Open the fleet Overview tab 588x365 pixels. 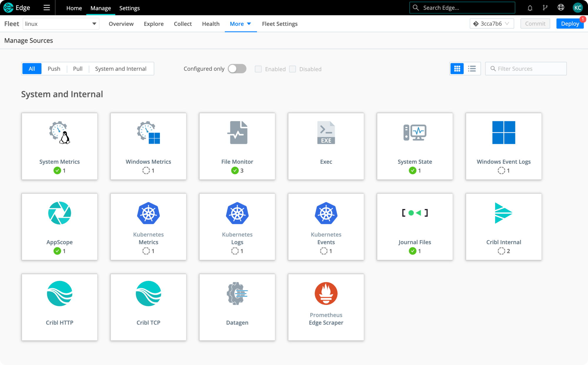(121, 24)
